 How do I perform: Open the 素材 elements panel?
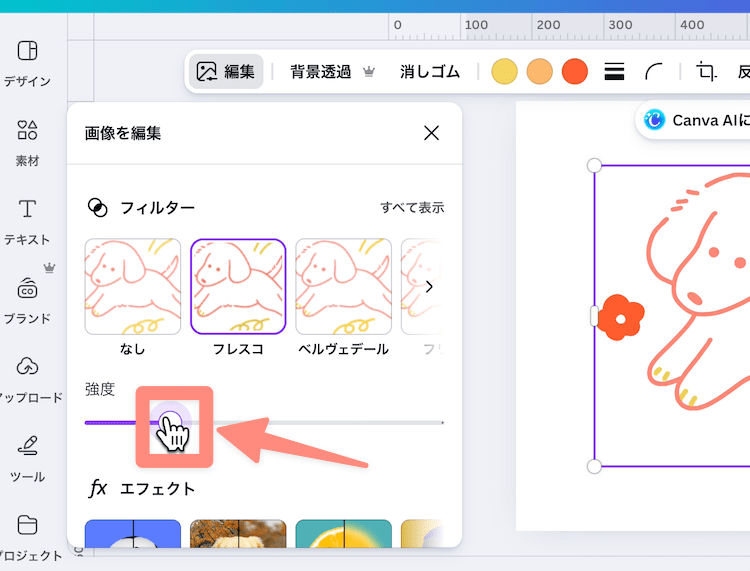(x=27, y=143)
